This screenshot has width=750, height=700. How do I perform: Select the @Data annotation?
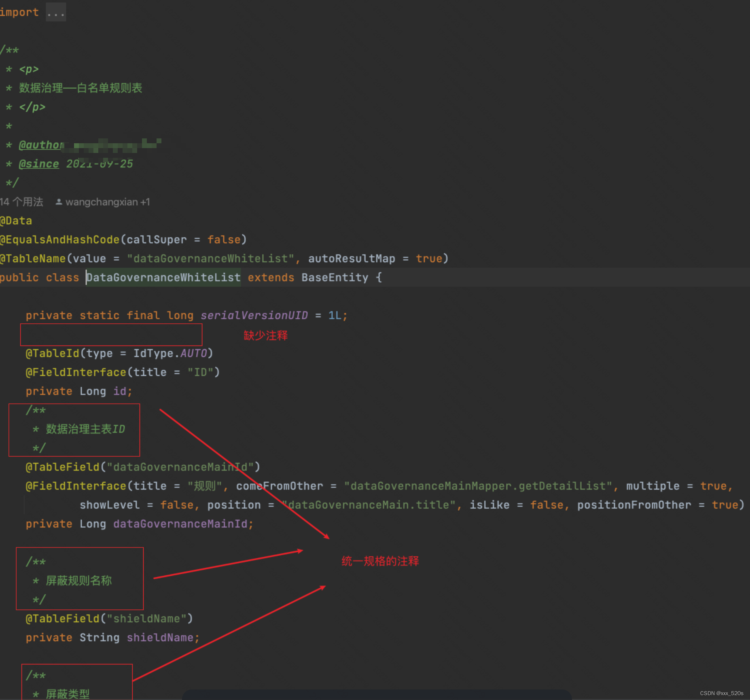click(16, 221)
